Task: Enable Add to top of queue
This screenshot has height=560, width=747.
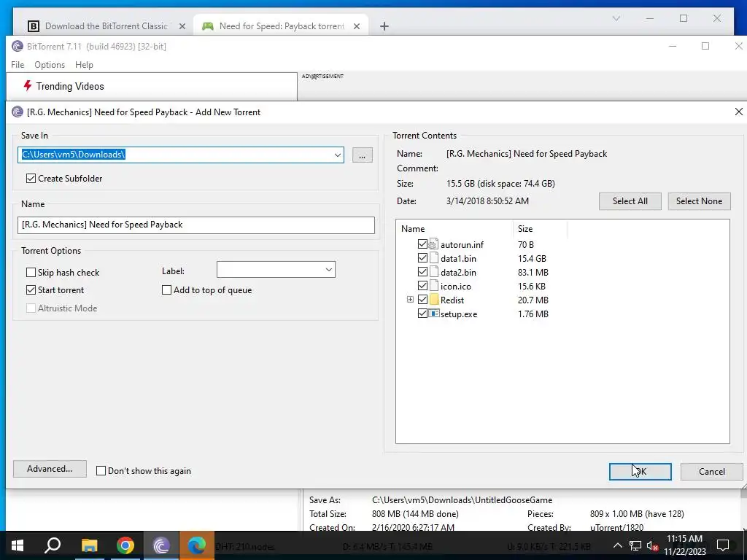Action: 167,290
